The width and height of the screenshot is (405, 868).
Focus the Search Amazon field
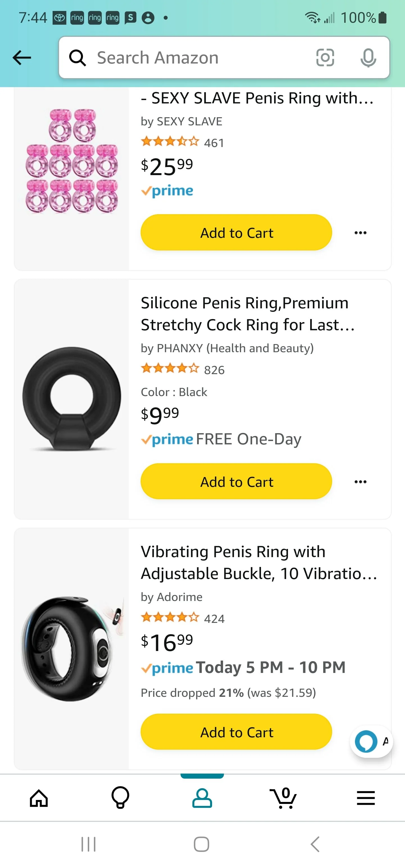click(x=199, y=58)
